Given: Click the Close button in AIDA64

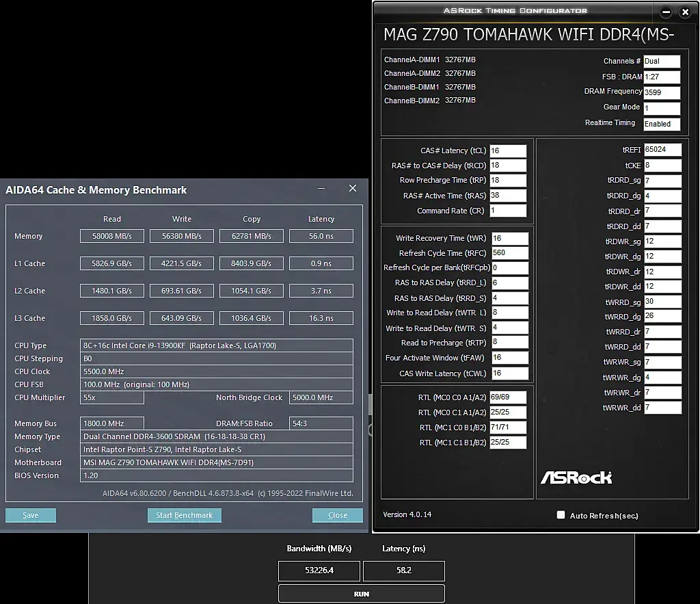Looking at the screenshot, I should [338, 515].
